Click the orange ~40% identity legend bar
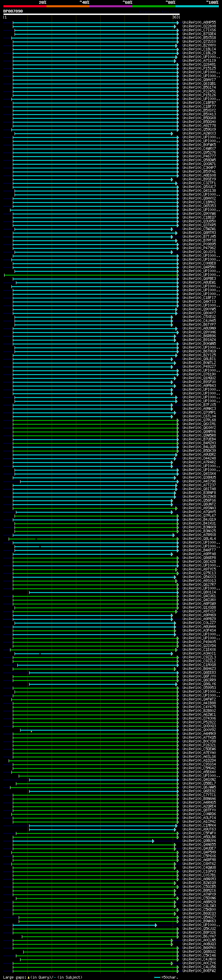Image resolution: width=222 pixels, height=980 pixels. [68, 6]
